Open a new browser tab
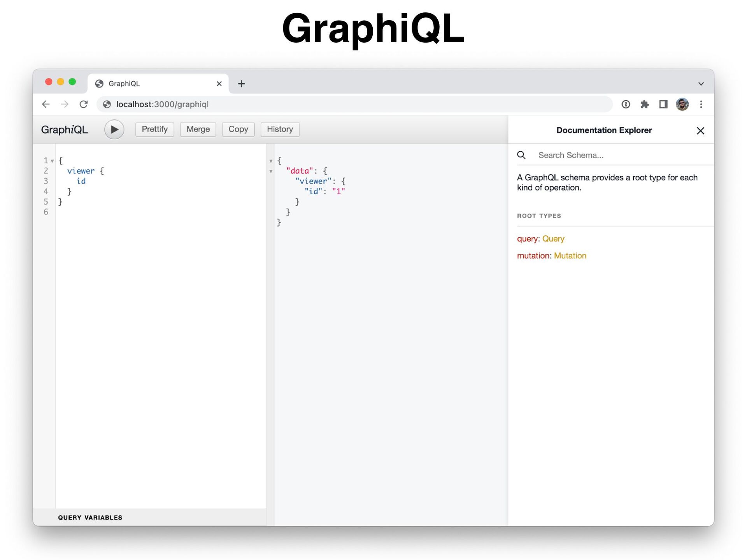Image resolution: width=747 pixels, height=560 pixels. (241, 84)
